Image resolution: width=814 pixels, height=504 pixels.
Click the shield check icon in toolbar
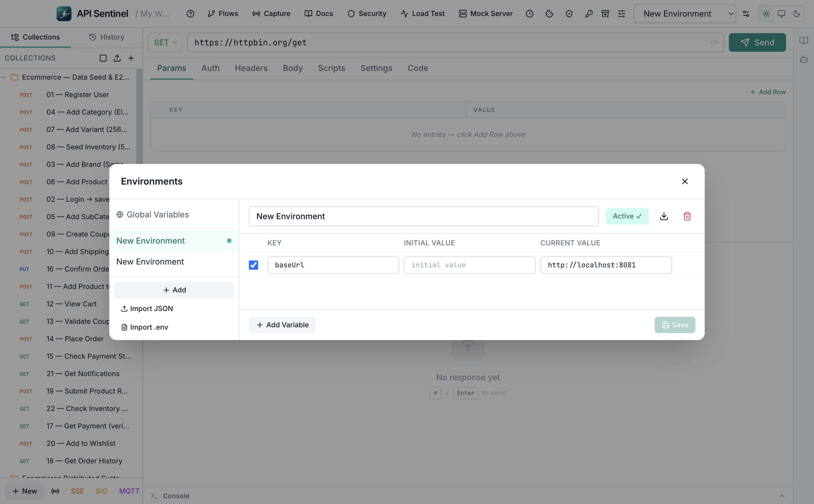(569, 14)
